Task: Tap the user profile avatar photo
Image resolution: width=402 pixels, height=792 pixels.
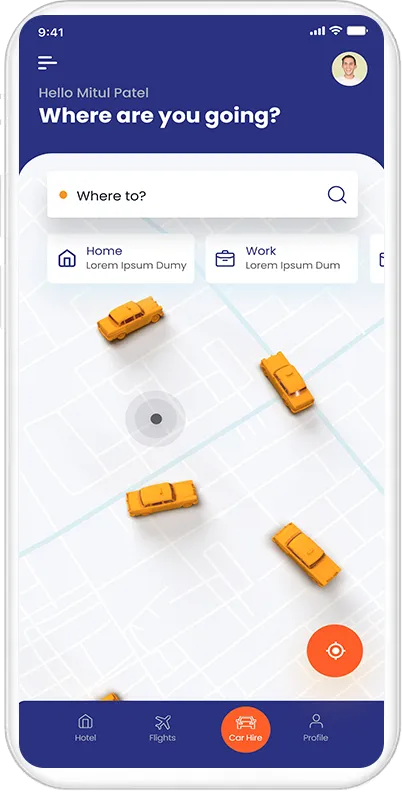Action: 349,69
